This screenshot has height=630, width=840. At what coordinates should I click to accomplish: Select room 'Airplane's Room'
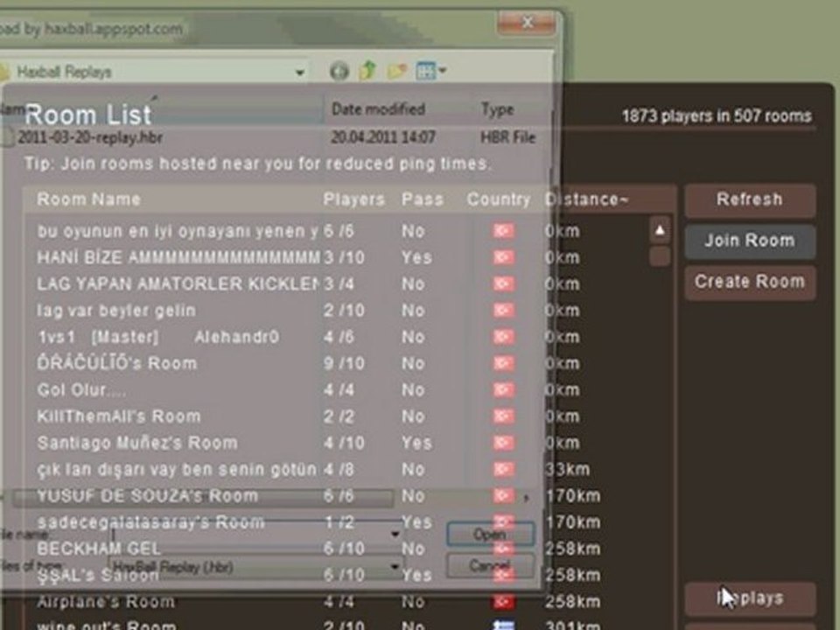pyautogui.click(x=338, y=602)
